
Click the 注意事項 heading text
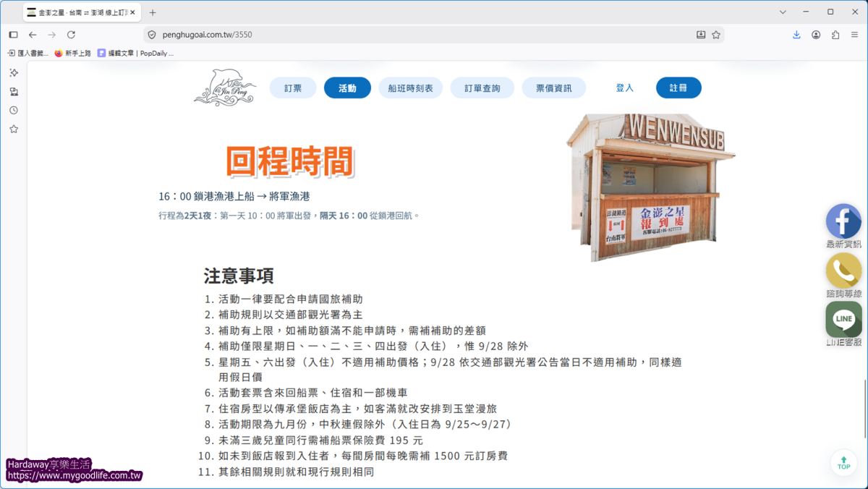[239, 276]
